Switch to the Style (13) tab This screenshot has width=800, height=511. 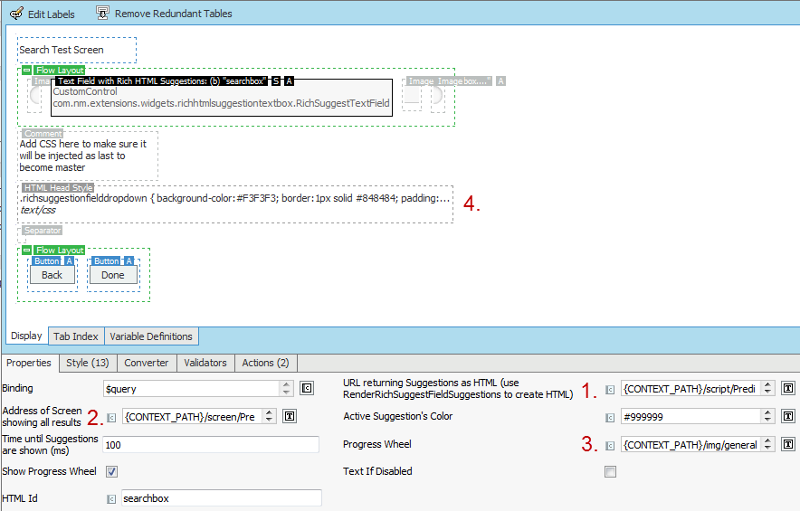[x=89, y=362]
